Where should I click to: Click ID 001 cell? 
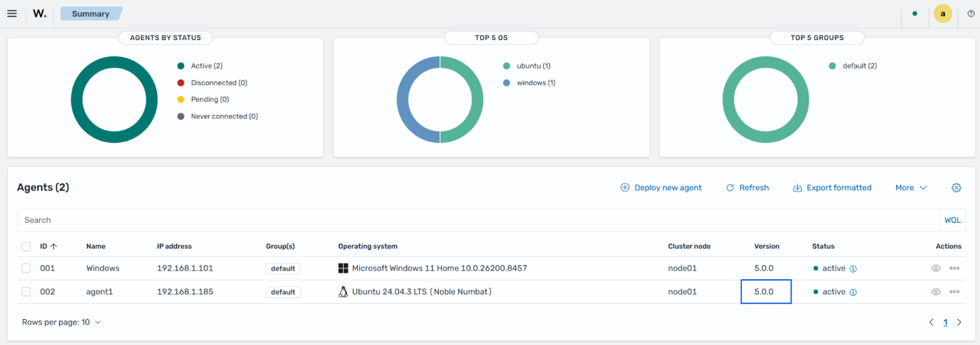[48, 268]
